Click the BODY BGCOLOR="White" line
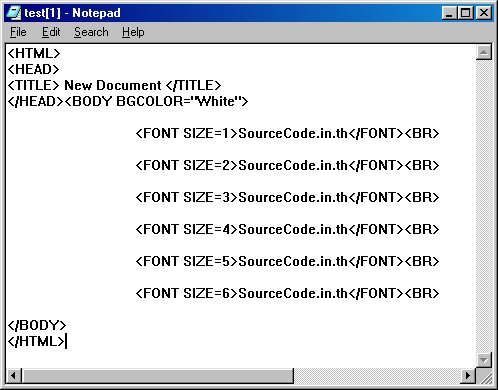 [128, 101]
